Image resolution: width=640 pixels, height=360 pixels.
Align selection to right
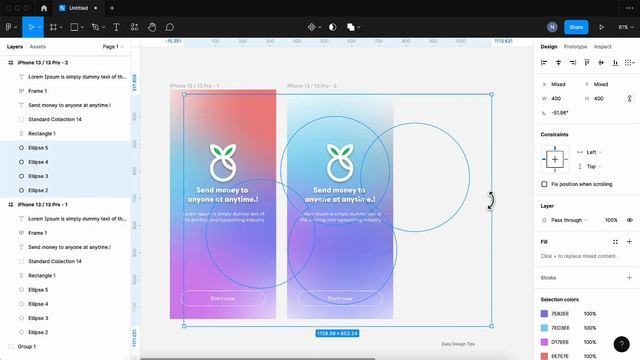click(x=573, y=62)
